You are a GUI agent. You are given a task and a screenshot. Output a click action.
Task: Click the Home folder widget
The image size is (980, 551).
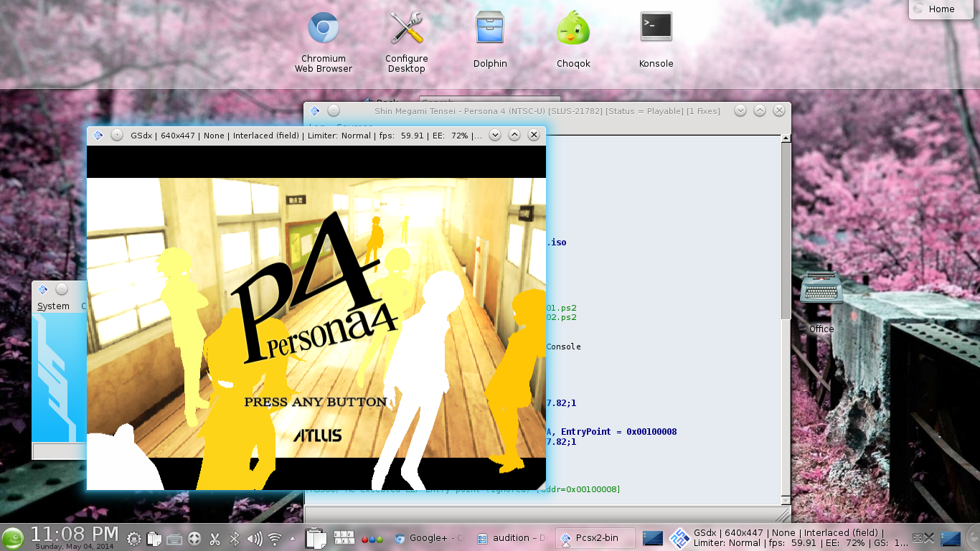[943, 9]
